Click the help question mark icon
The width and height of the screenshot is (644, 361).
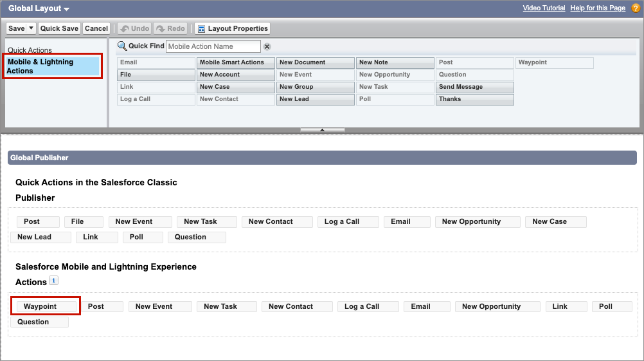636,8
